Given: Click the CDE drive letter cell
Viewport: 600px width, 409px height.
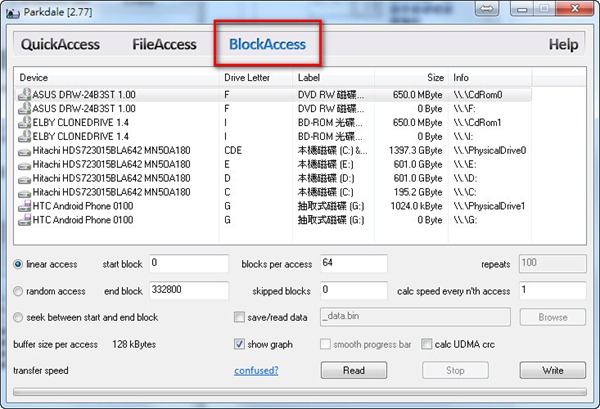Looking at the screenshot, I should (233, 150).
